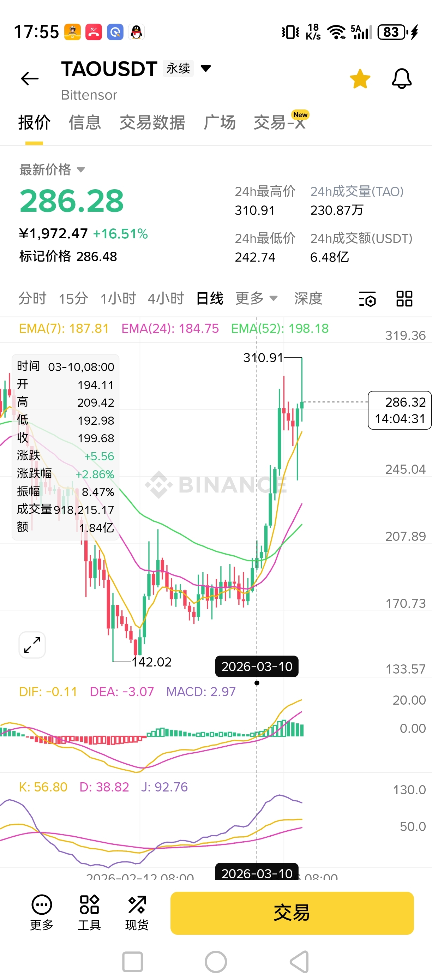
Task: Expand the 更多 timeframe dropdown
Action: coord(256,298)
